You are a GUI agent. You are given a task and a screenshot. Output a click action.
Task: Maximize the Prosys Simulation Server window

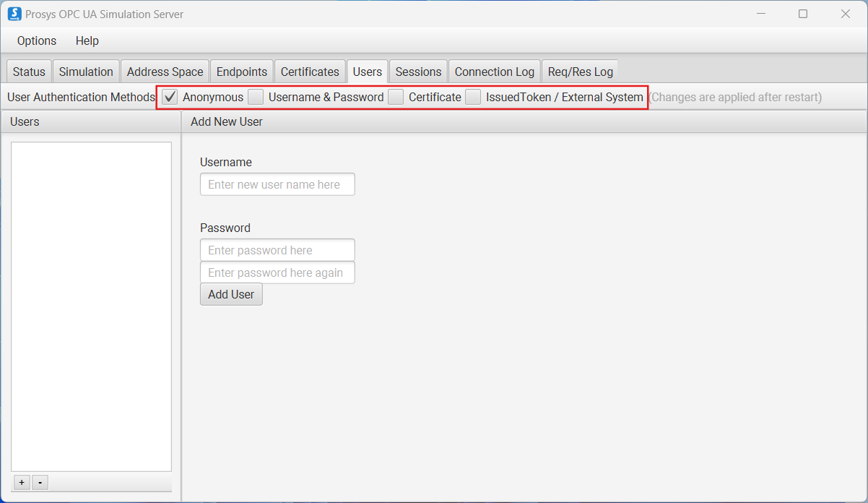[803, 14]
